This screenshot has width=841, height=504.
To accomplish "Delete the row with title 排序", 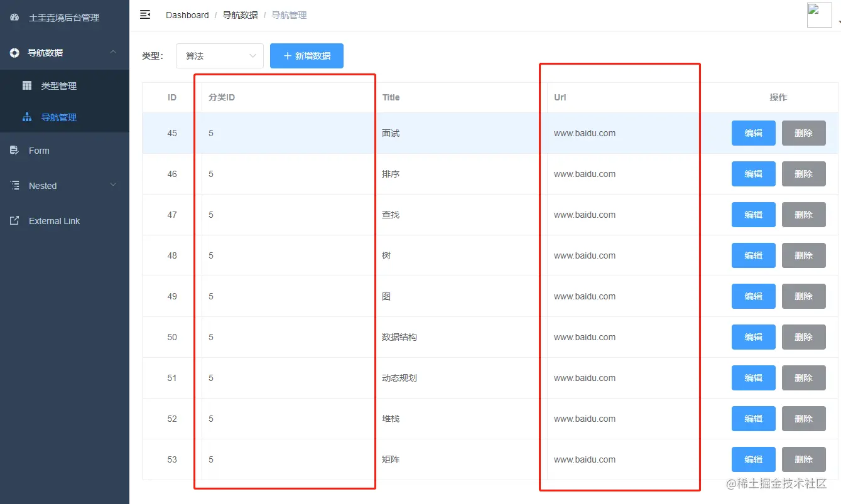I will [x=804, y=174].
